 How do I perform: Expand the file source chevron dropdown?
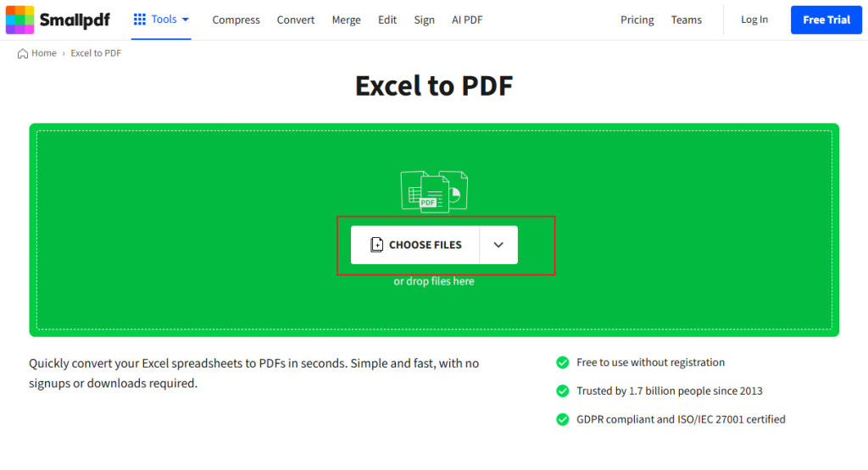point(498,245)
